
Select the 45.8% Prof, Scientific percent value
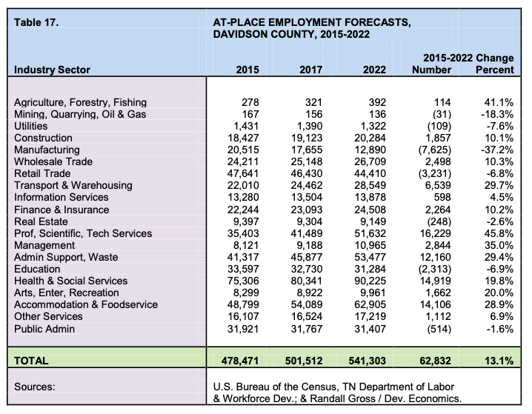pyautogui.click(x=497, y=233)
